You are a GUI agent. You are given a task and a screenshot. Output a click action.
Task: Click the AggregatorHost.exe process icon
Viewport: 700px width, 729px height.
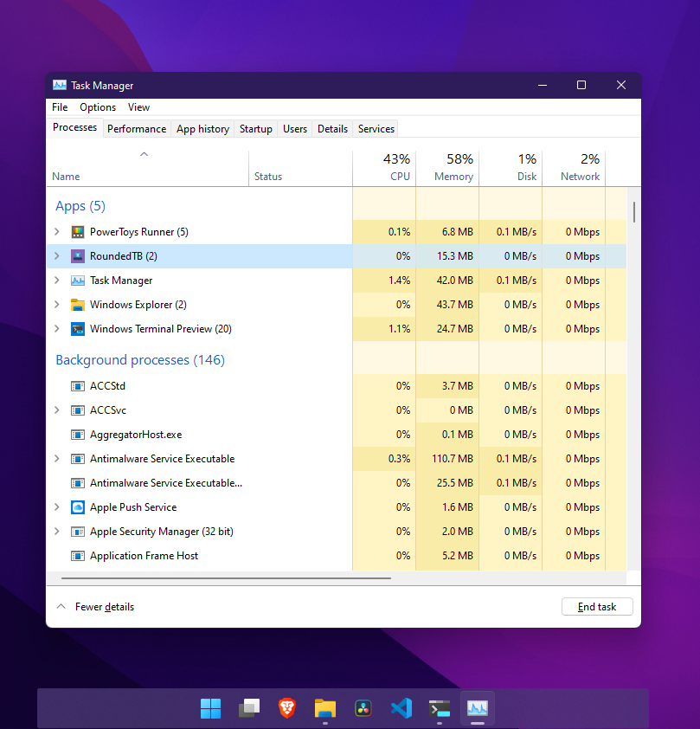[78, 435]
